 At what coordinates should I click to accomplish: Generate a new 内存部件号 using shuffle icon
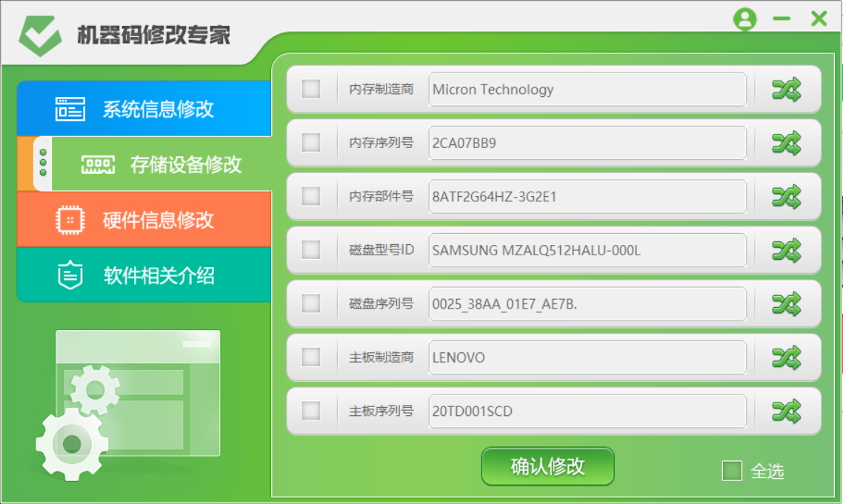click(787, 197)
